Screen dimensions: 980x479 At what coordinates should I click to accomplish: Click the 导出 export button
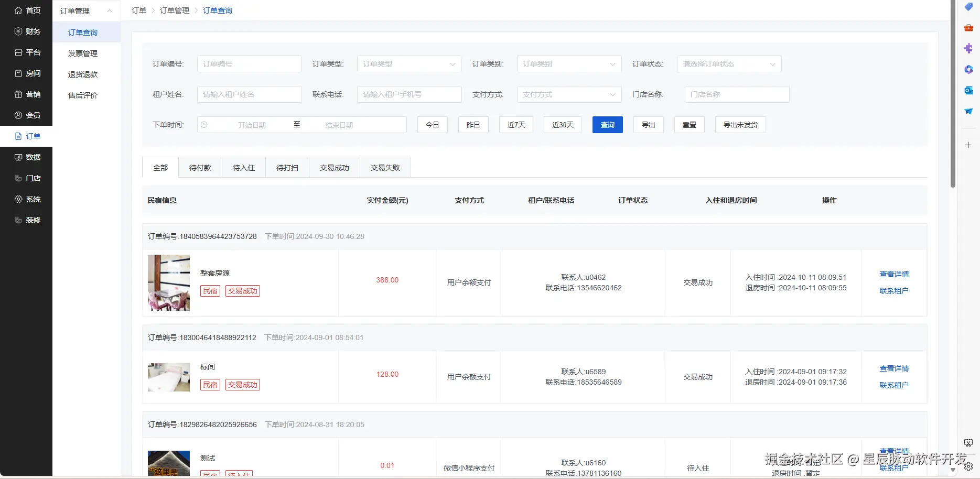pos(649,125)
